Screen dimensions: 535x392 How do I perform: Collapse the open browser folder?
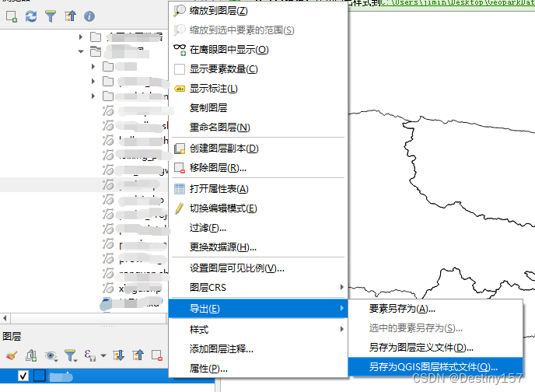[x=81, y=52]
